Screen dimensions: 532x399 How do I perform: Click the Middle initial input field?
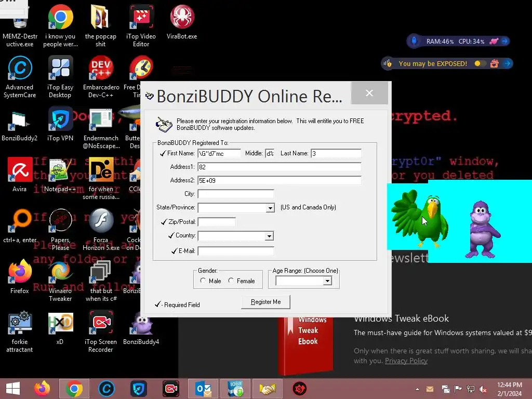[x=270, y=153]
